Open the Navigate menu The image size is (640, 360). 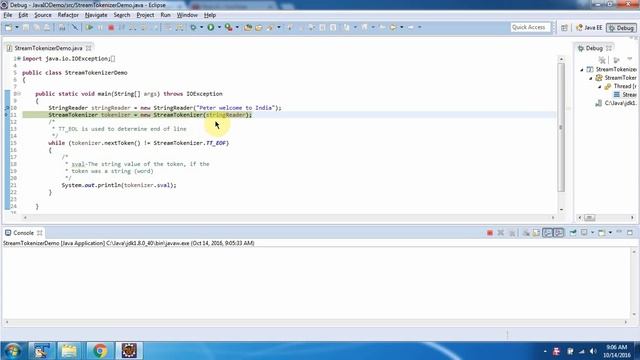pos(96,15)
